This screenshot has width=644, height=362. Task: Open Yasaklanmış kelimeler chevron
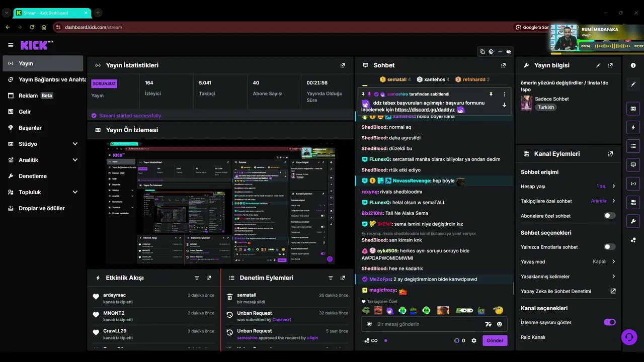tap(614, 277)
